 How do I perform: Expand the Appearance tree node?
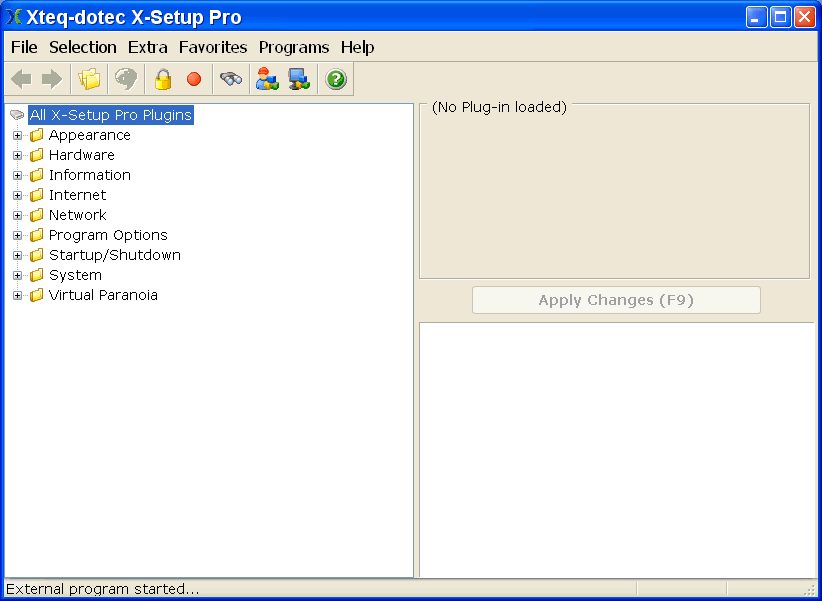tap(17, 135)
